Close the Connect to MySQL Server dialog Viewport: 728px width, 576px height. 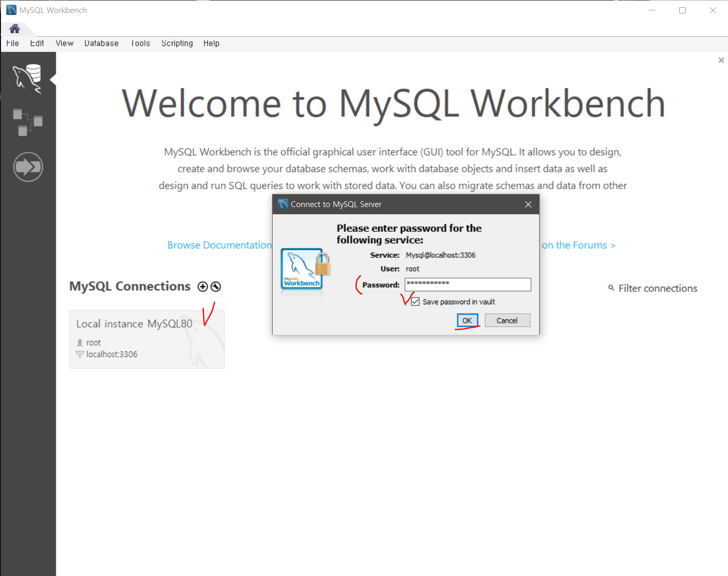[x=528, y=204]
